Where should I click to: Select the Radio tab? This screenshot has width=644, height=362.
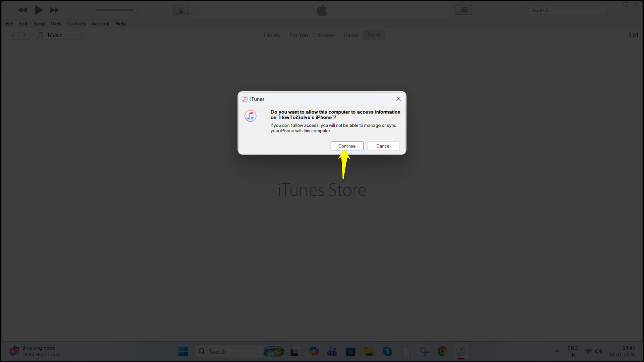click(x=351, y=35)
